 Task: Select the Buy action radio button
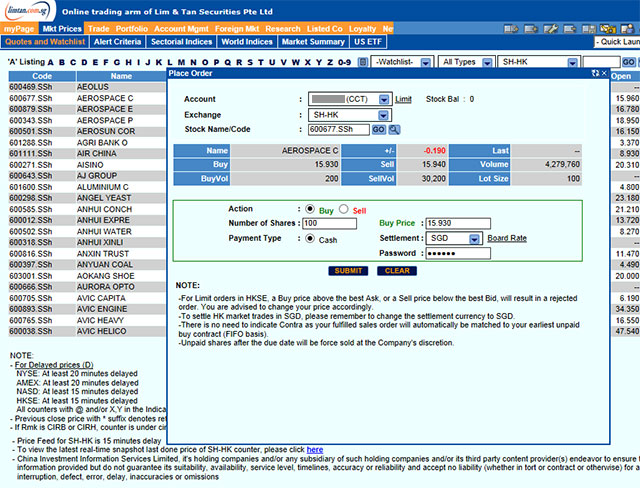(310, 209)
